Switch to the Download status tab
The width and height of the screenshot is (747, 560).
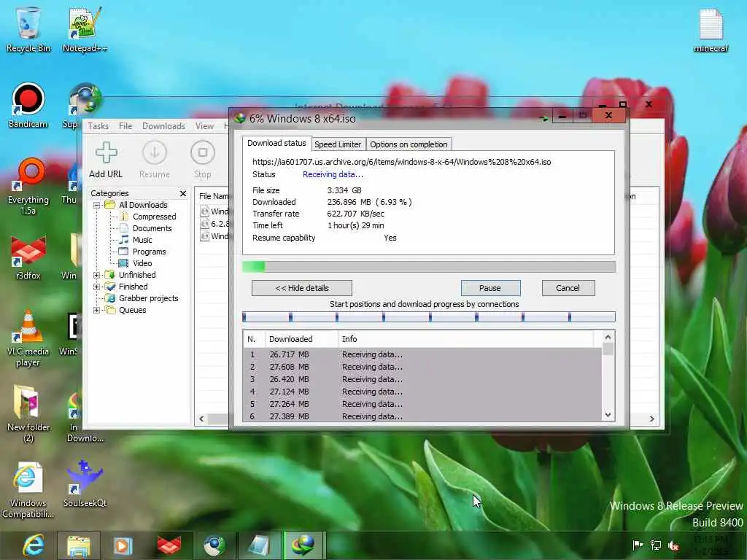(x=276, y=143)
